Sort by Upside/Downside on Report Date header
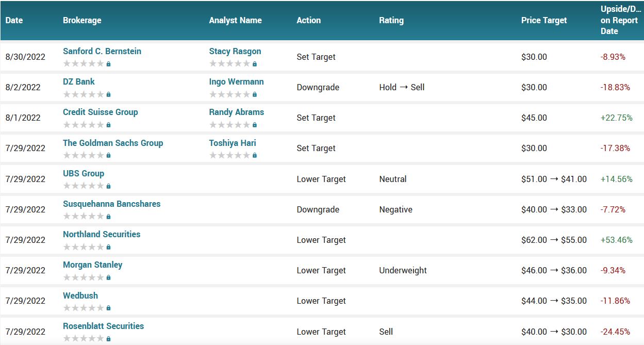 (x=621, y=20)
